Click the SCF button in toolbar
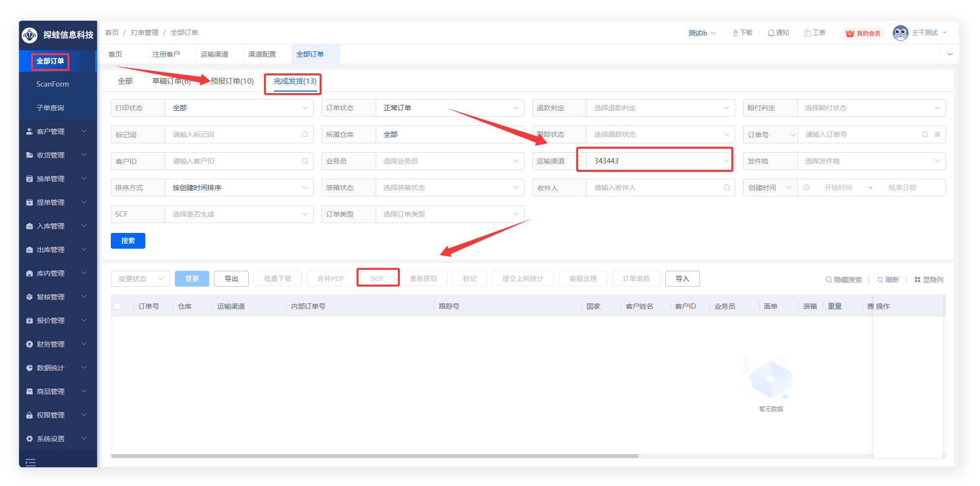This screenshot has width=980, height=486. 377,279
